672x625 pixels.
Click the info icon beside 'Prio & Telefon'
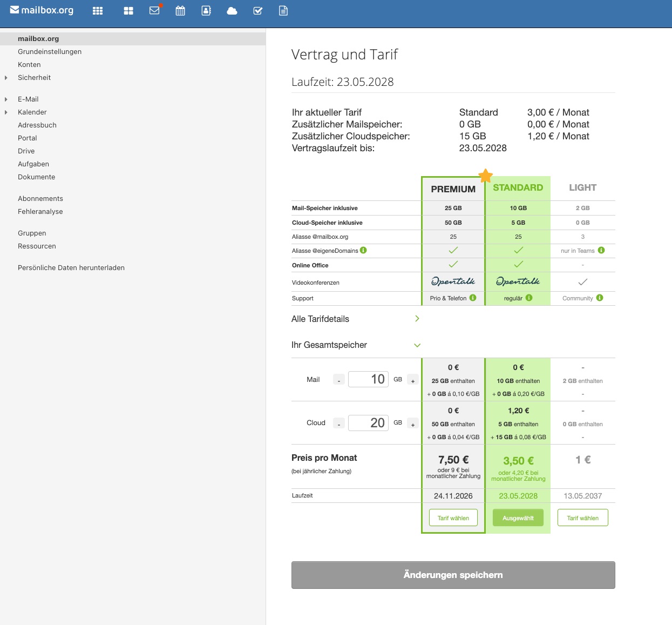pyautogui.click(x=473, y=298)
